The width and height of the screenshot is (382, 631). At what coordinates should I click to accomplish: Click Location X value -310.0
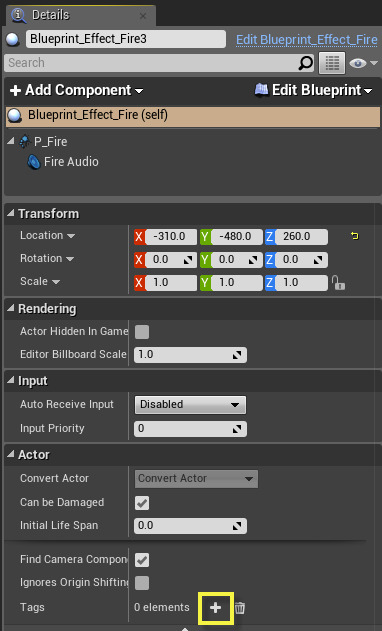[x=171, y=237]
